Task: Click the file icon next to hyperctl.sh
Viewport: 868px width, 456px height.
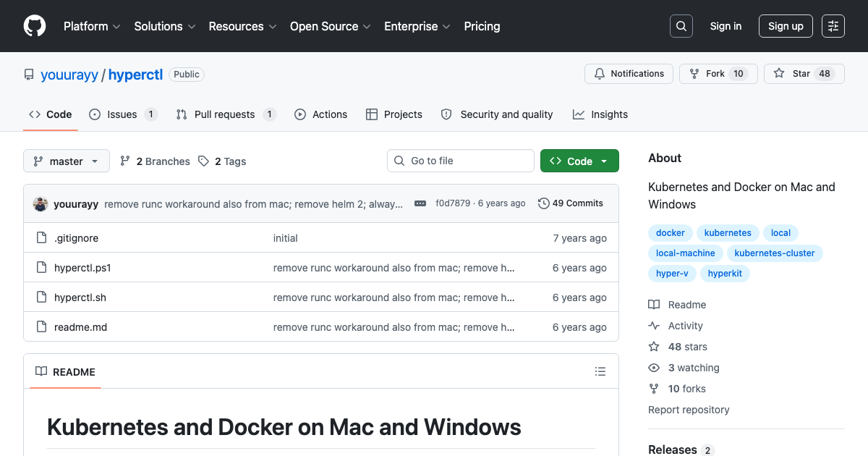Action: pyautogui.click(x=41, y=297)
